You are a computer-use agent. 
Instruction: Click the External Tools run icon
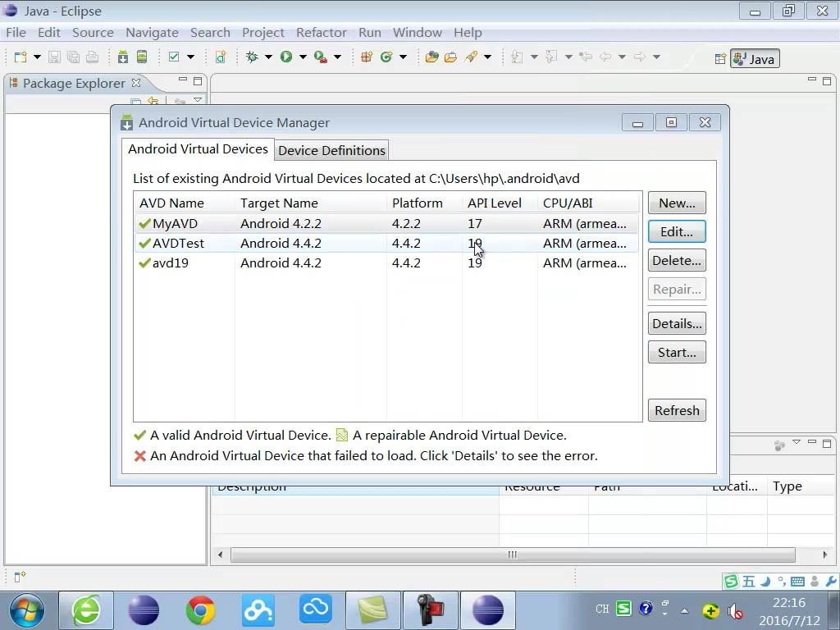tap(321, 57)
